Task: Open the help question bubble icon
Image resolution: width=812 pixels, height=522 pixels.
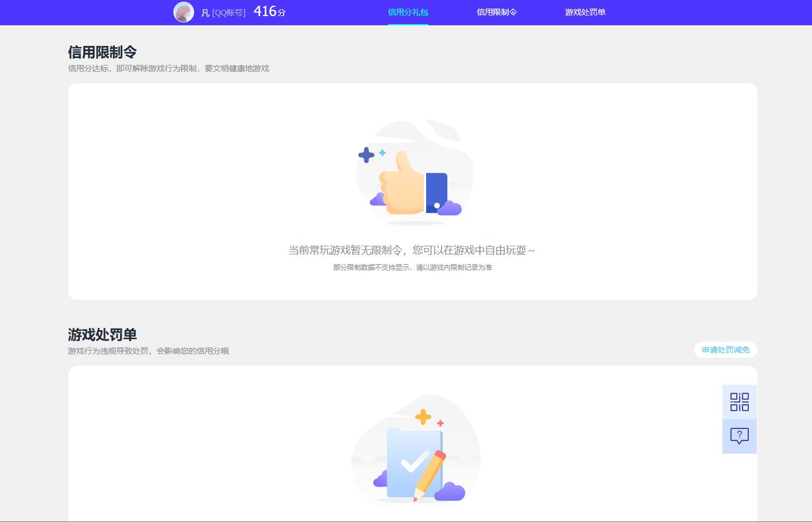Action: click(x=740, y=436)
